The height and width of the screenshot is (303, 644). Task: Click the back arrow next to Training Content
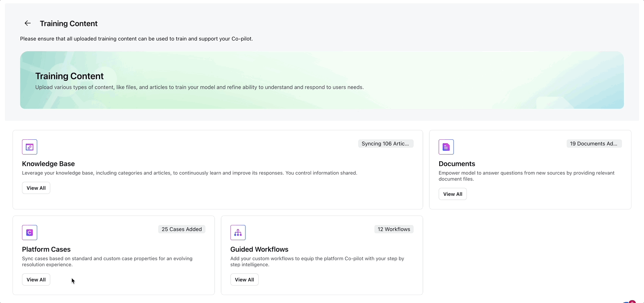tap(28, 23)
